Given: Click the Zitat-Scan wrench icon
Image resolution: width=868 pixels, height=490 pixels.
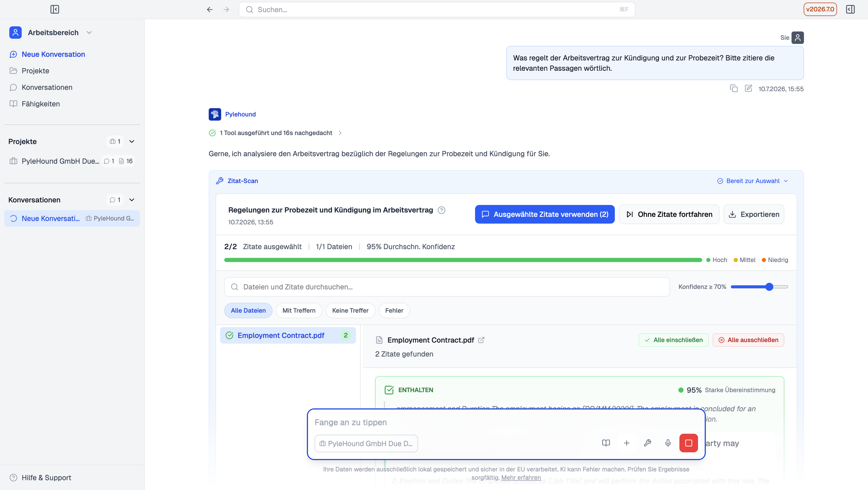Looking at the screenshot, I should point(219,181).
